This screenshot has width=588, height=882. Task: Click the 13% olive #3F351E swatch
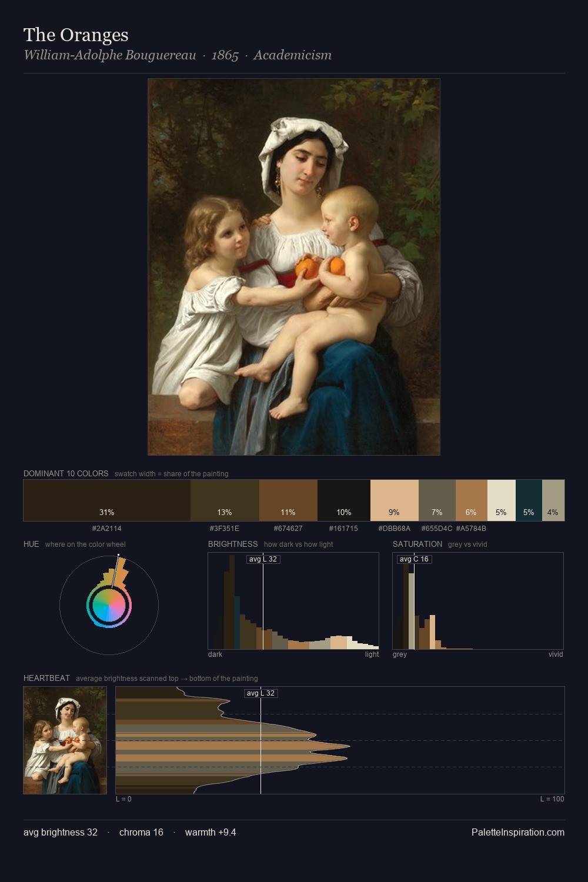(225, 500)
